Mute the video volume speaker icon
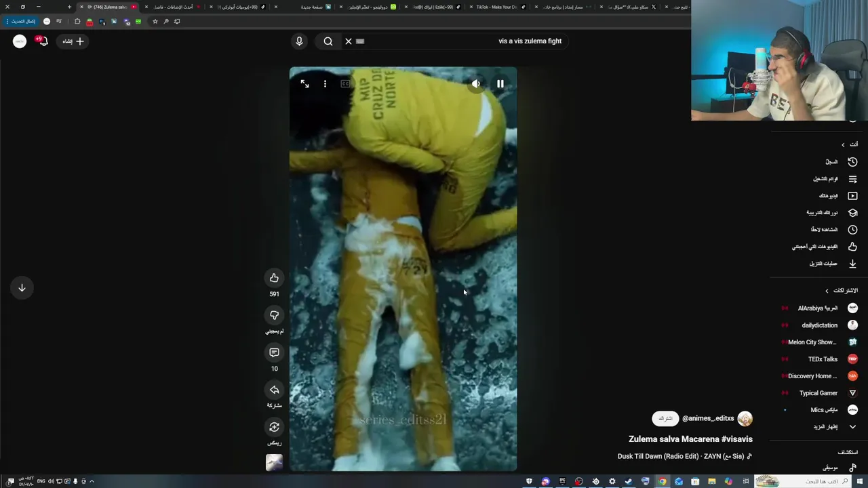868x488 pixels. (476, 84)
